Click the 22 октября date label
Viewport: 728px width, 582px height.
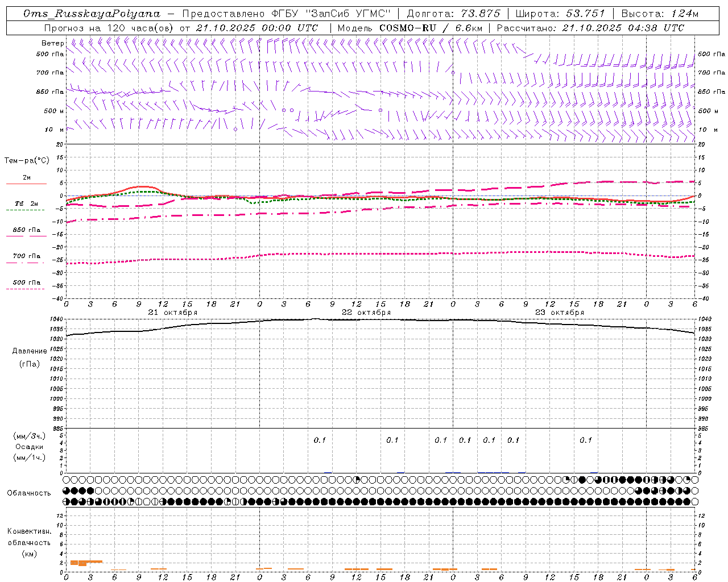[366, 313]
